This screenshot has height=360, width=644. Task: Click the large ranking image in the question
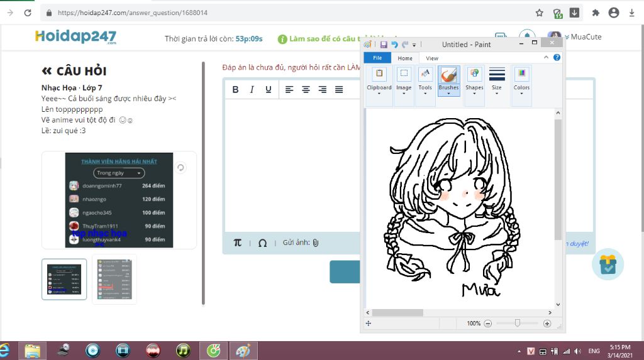tap(119, 200)
